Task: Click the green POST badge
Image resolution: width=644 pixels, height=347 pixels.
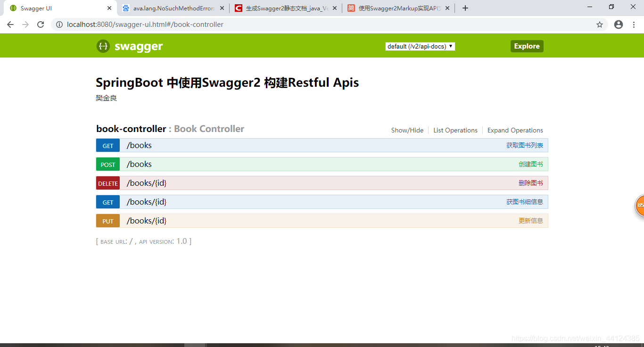Action: (108, 164)
